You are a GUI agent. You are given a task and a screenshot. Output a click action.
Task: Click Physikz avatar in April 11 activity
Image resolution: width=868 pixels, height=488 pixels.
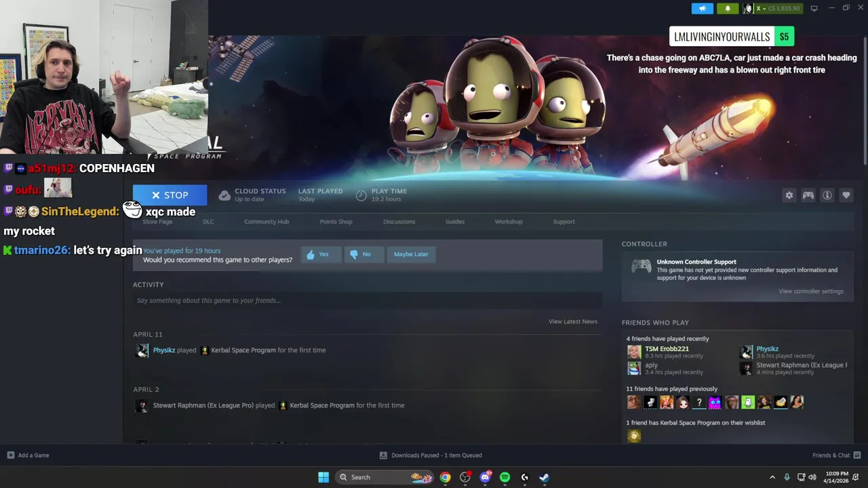click(142, 350)
